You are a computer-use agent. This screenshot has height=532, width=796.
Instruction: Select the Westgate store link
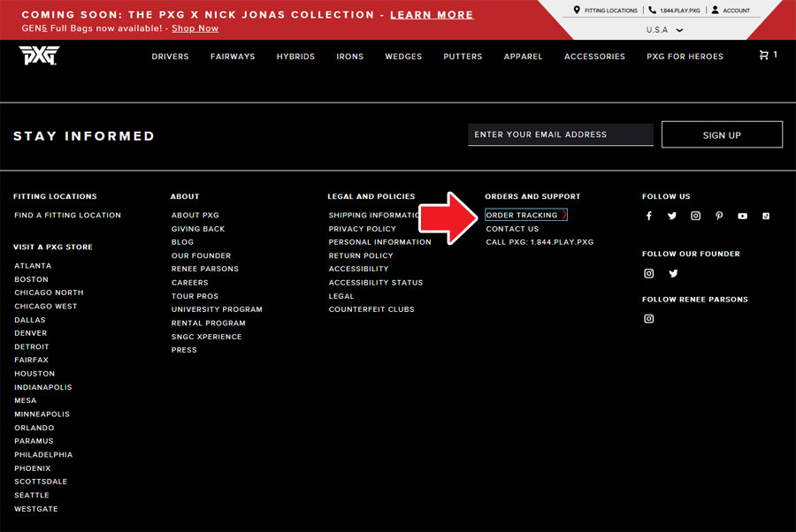click(36, 509)
